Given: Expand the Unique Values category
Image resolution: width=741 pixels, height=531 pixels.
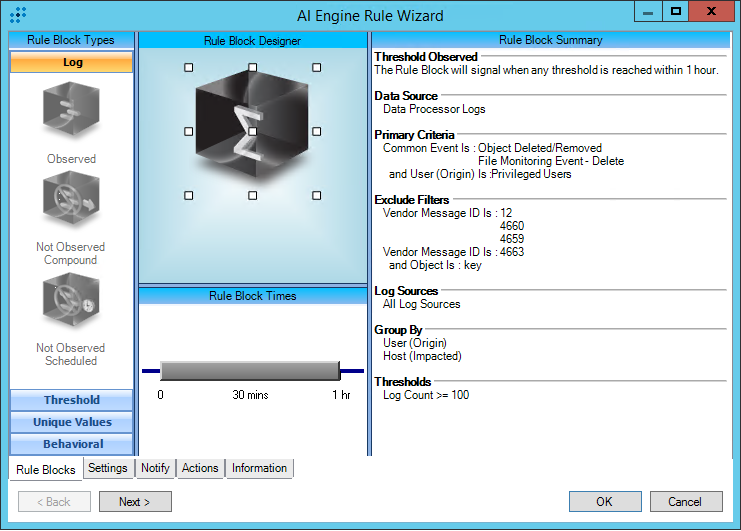Looking at the screenshot, I should 71,422.
